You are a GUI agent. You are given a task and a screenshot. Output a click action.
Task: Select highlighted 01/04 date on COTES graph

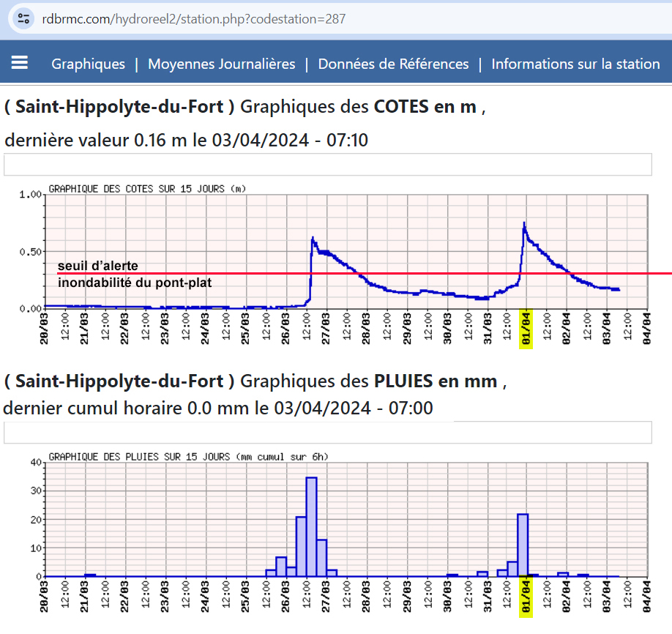coord(526,329)
